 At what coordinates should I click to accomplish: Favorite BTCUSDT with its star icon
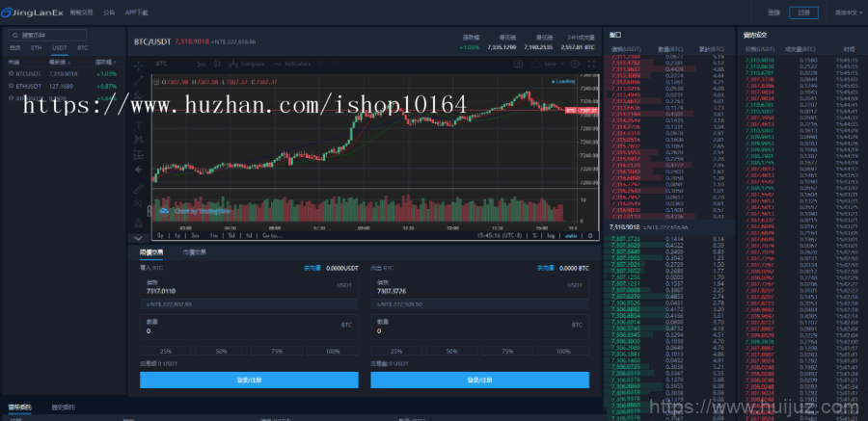tap(11, 73)
